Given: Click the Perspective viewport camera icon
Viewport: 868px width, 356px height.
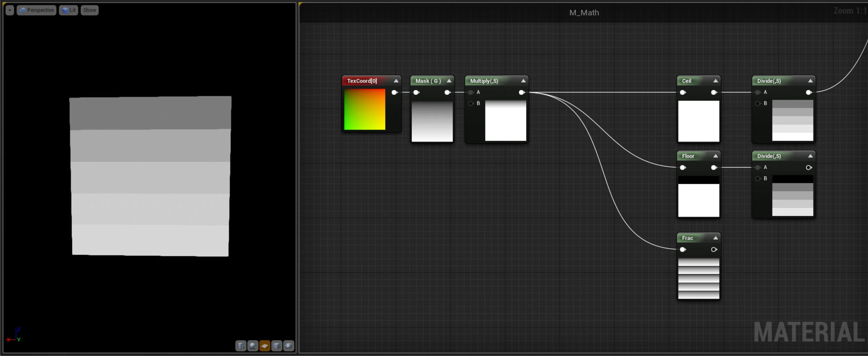Looking at the screenshot, I should pyautogui.click(x=22, y=10).
